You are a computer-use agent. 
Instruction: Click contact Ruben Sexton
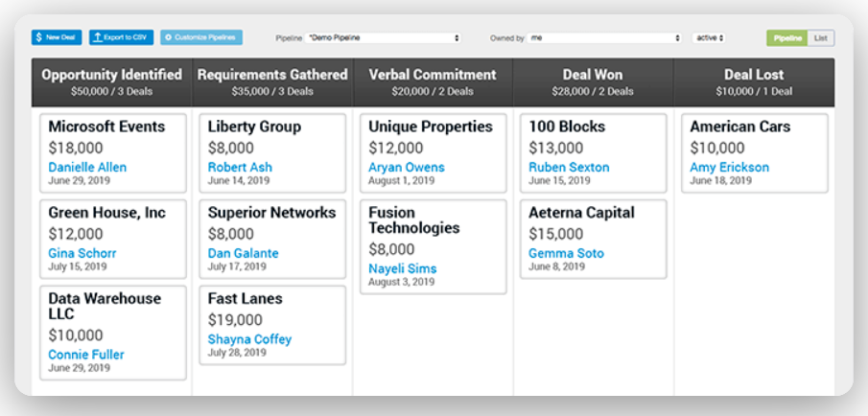tap(568, 167)
